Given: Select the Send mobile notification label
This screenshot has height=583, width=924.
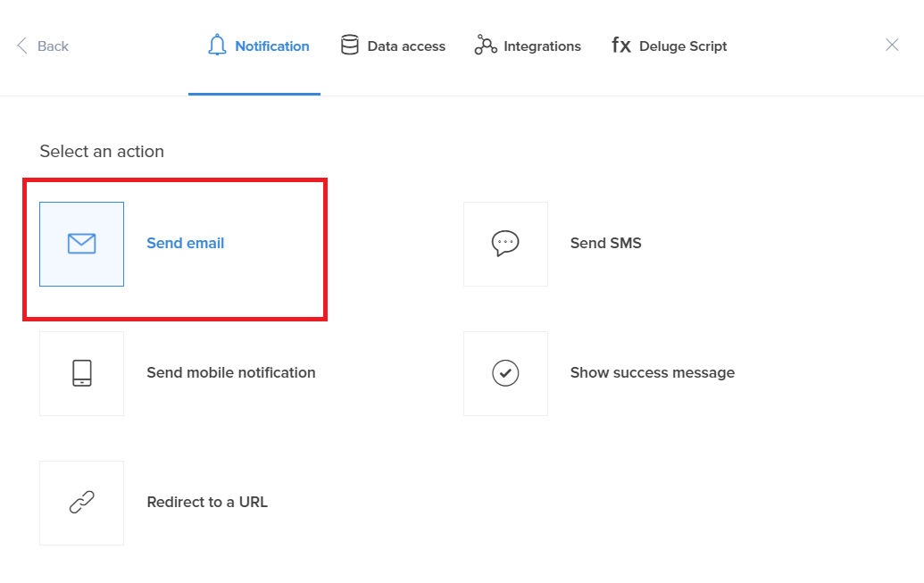Looking at the screenshot, I should (x=231, y=373).
